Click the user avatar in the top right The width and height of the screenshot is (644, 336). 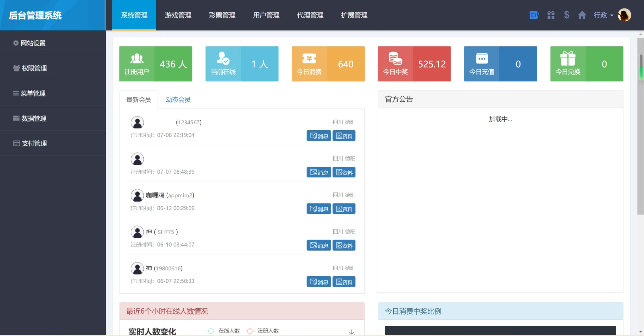click(x=625, y=15)
